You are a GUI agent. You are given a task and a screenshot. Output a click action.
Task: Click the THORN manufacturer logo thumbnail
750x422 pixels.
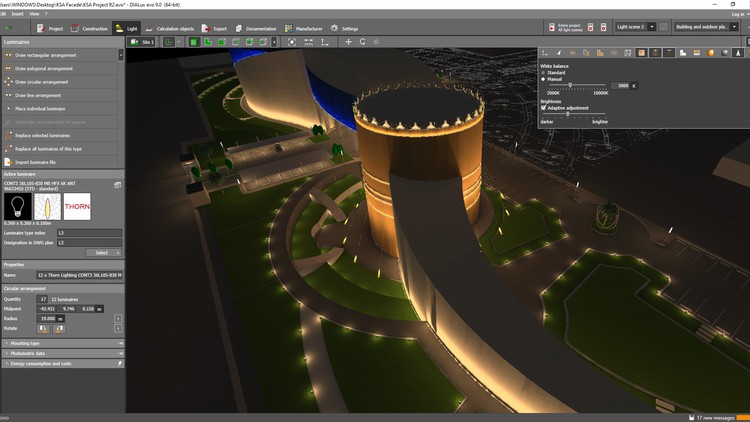[x=77, y=207]
